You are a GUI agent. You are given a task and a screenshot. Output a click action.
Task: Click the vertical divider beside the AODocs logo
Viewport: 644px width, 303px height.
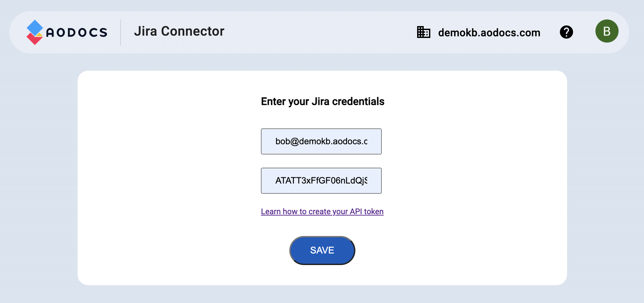pos(121,32)
